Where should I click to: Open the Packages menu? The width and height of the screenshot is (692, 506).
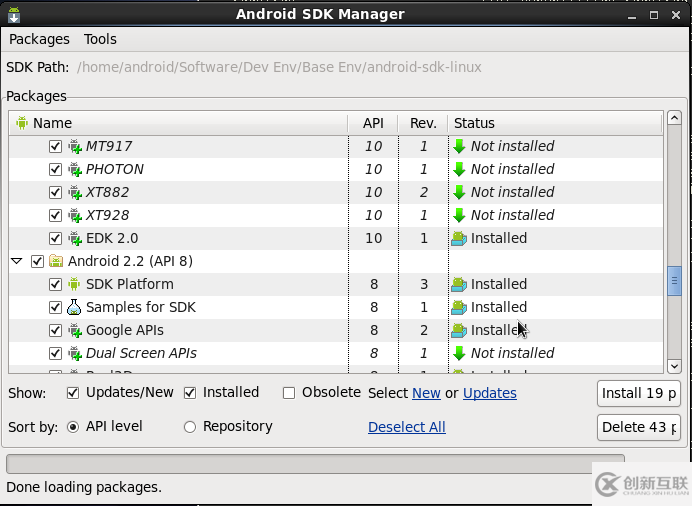(x=39, y=39)
